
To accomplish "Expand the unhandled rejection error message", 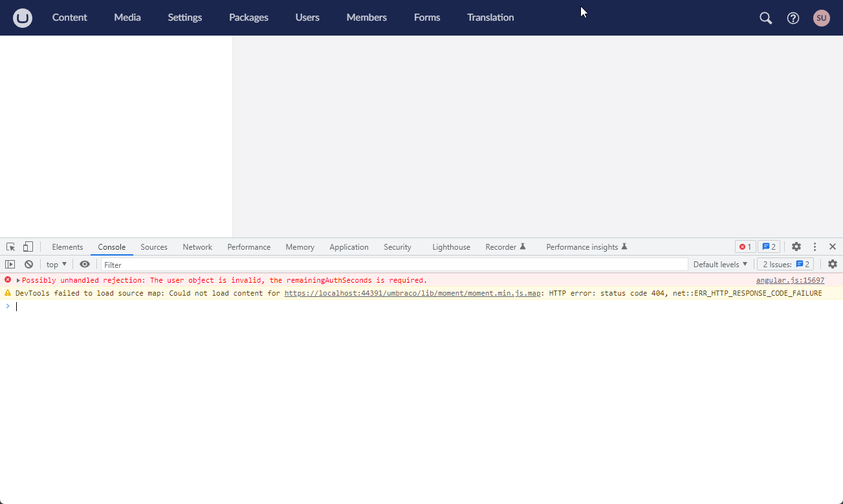I will pyautogui.click(x=19, y=281).
